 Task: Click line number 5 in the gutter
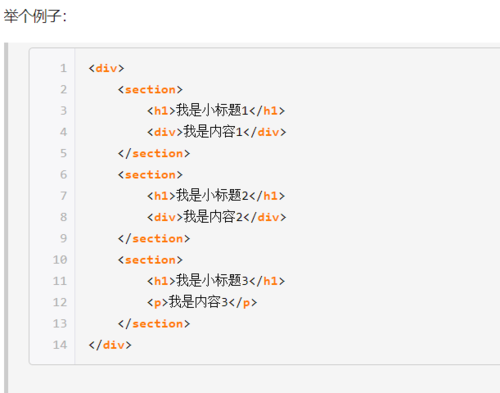pos(63,153)
